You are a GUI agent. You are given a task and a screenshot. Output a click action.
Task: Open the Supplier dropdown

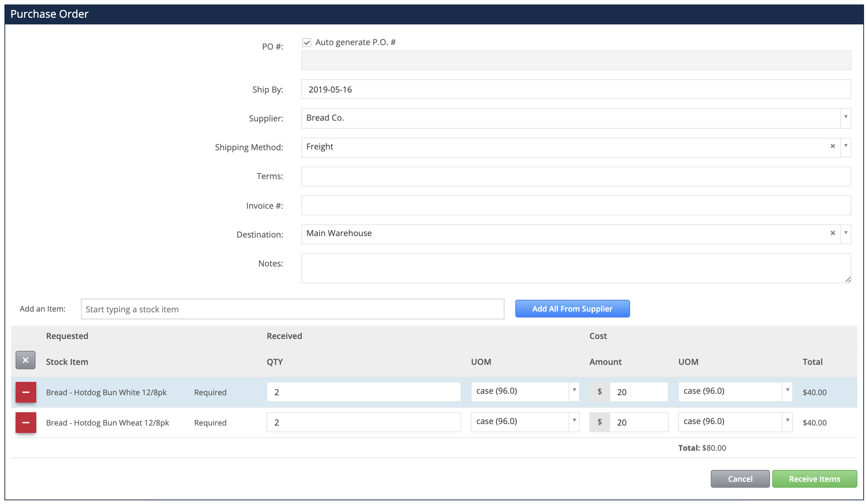(846, 118)
